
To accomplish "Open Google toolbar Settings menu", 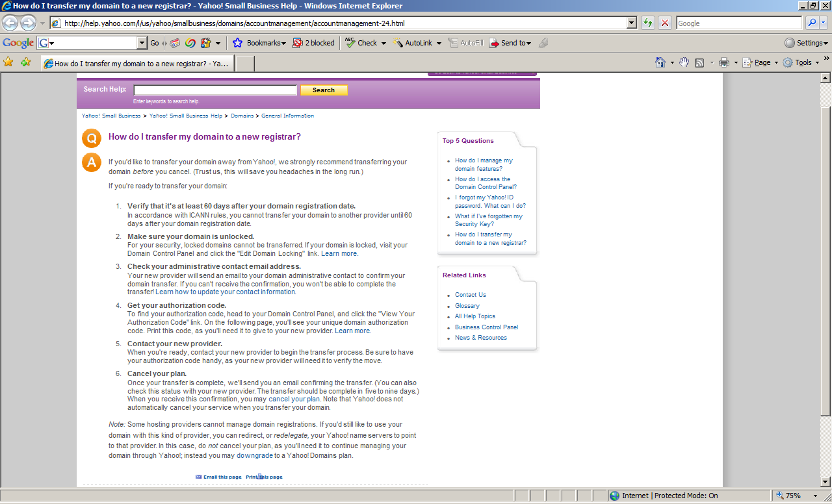I will point(807,43).
